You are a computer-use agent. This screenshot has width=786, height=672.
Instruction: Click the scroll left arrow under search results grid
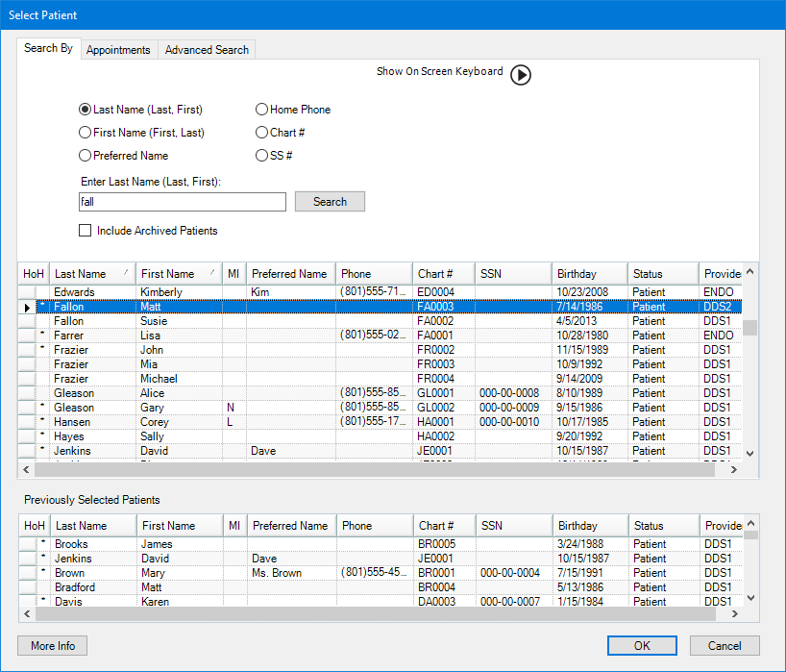coord(26,470)
